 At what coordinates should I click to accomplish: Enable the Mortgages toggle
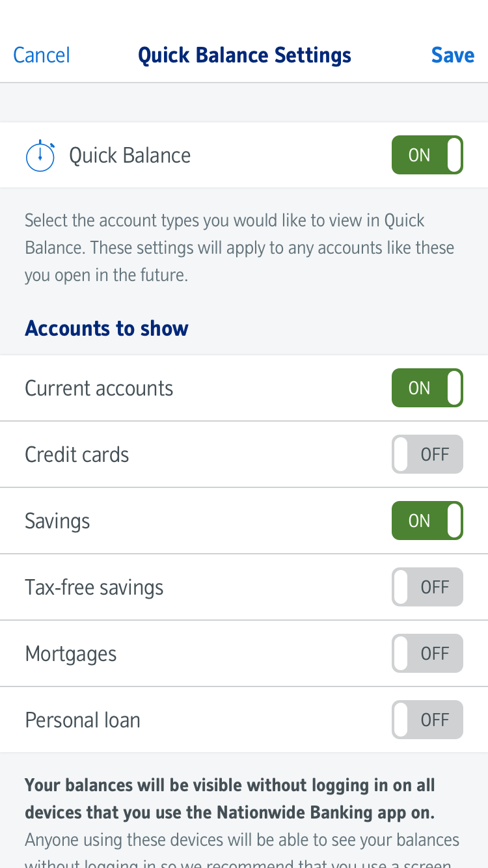pyautogui.click(x=427, y=654)
